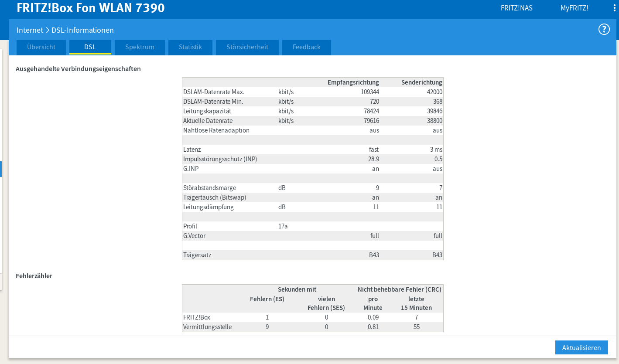Open the three-dot menu in header
This screenshot has height=364, width=619.
pyautogui.click(x=614, y=8)
